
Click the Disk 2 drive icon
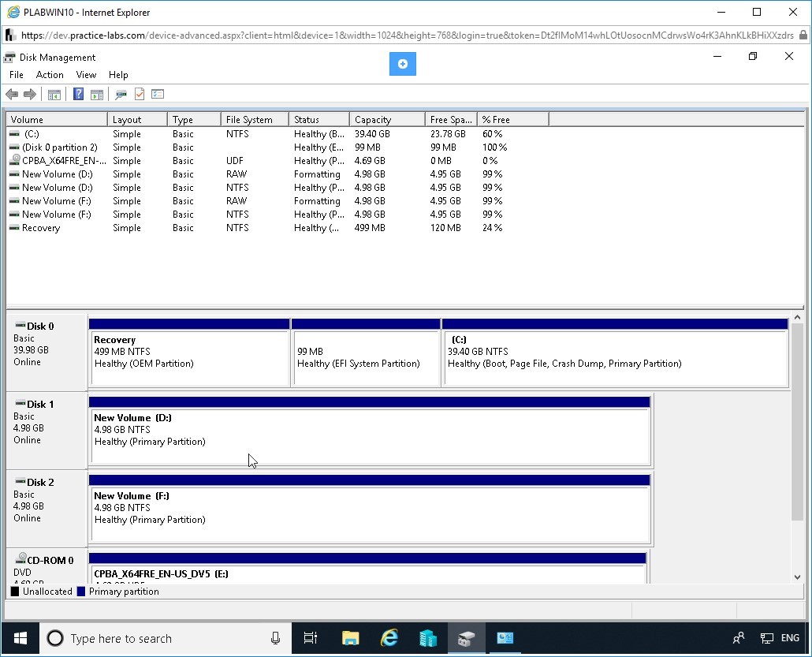click(20, 481)
